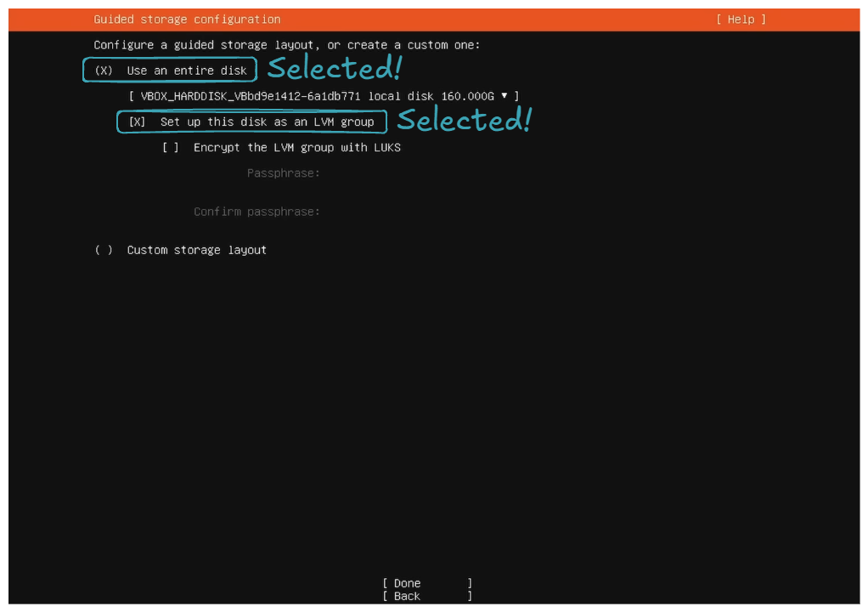Image resolution: width=868 pixels, height=612 pixels.
Task: Click 'Selected!' annotation beside Use an entire disk
Action: (x=334, y=68)
